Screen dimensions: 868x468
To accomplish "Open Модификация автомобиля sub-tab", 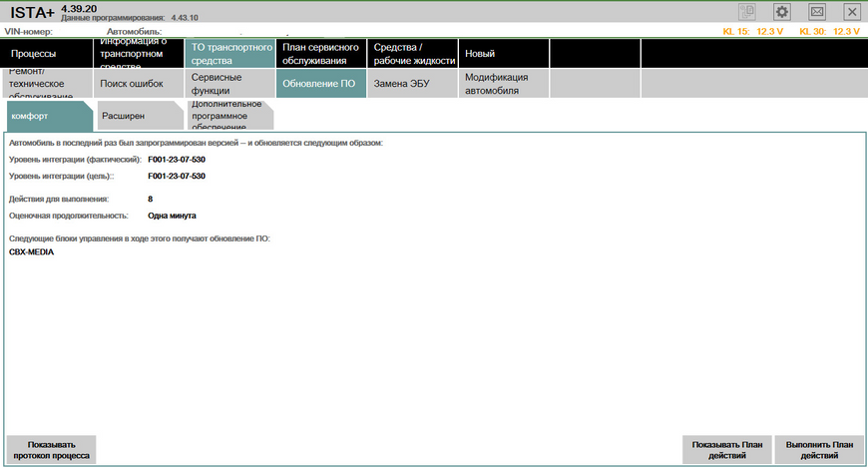I will [x=504, y=84].
